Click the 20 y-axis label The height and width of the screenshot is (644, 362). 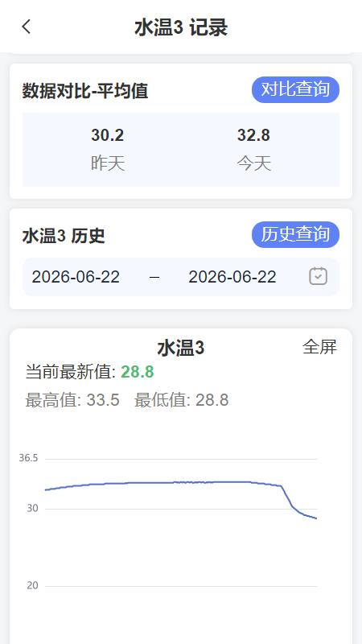(x=32, y=586)
